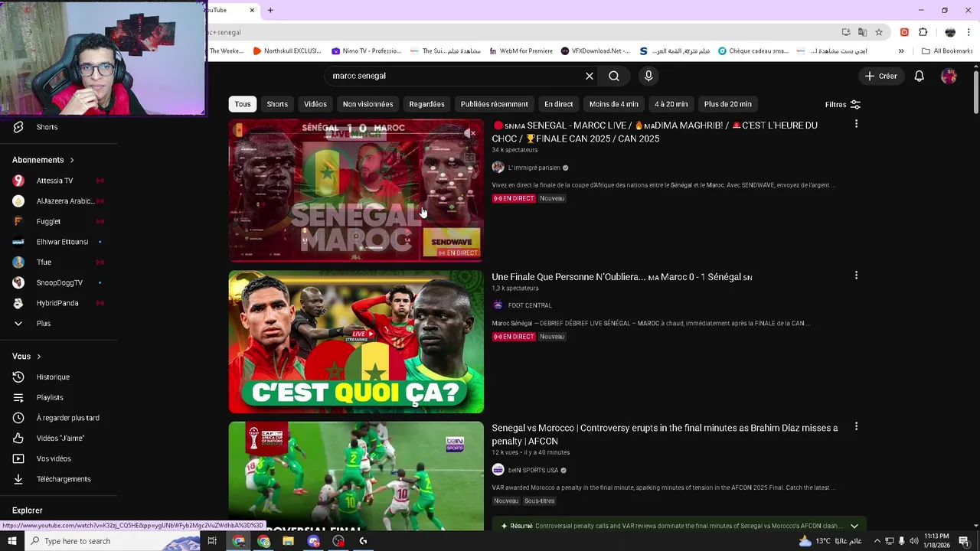
Task: Open the Chrome extensions puzzle icon
Action: tap(923, 32)
